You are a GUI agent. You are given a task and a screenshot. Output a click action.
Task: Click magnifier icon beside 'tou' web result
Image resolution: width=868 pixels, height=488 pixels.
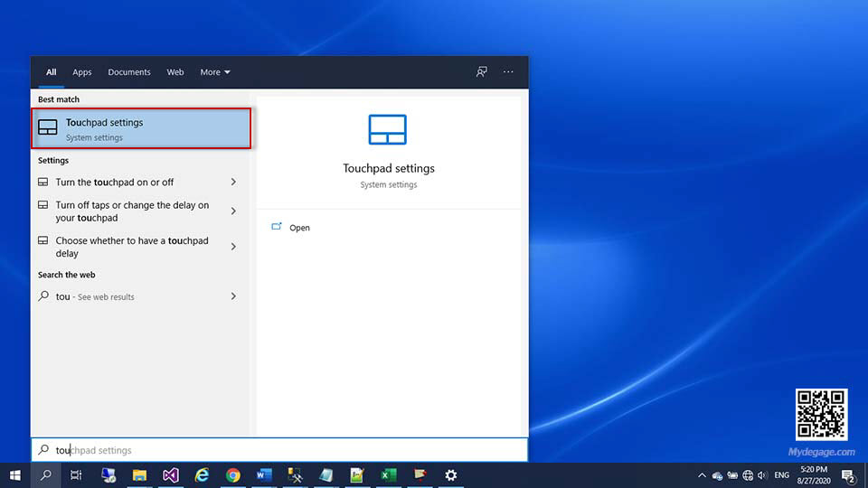43,296
